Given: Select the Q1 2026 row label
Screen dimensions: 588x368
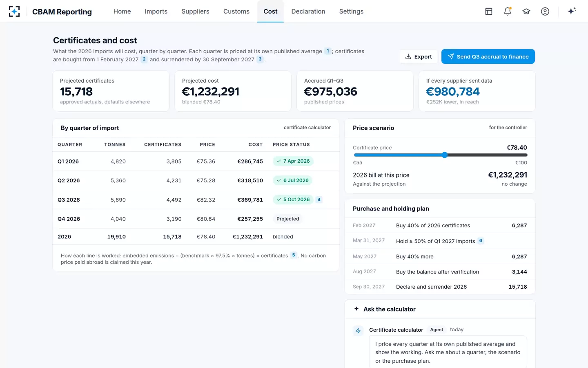Looking at the screenshot, I should click(x=68, y=162).
